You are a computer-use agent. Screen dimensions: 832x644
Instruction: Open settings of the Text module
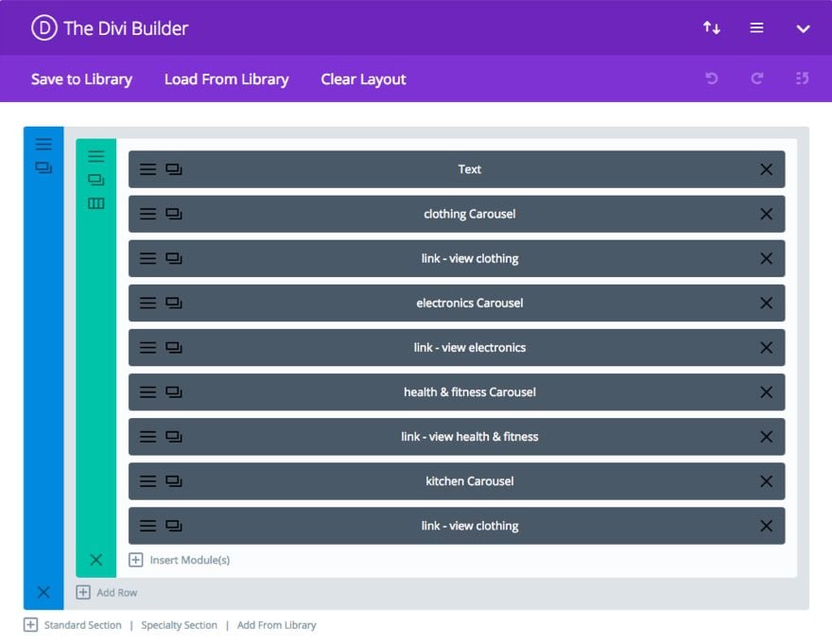147,169
